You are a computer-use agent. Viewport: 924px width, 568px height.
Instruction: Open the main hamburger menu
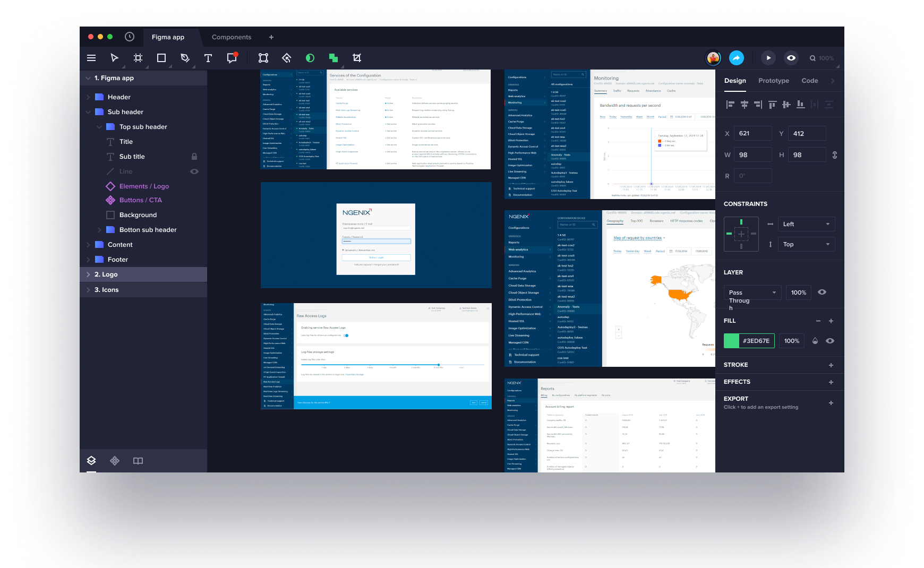pyautogui.click(x=91, y=58)
